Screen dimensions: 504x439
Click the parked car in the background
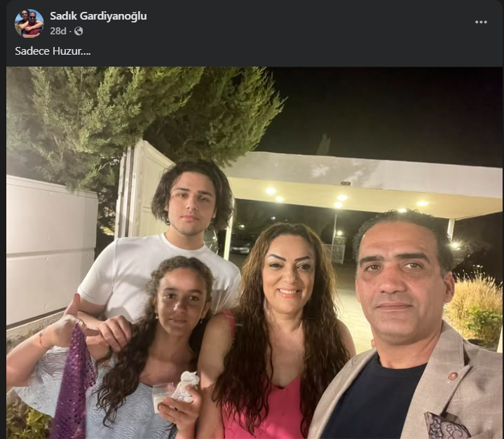pos(240,246)
